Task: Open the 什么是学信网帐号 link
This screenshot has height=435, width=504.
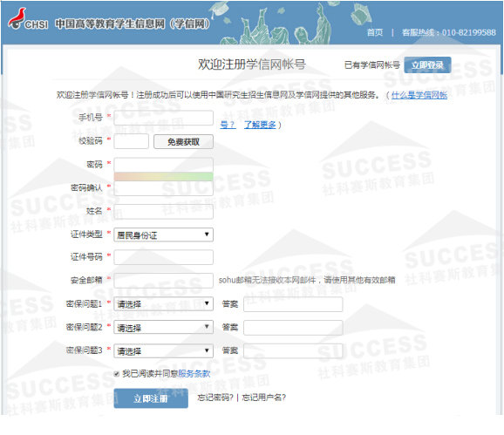Action: pyautogui.click(x=419, y=95)
